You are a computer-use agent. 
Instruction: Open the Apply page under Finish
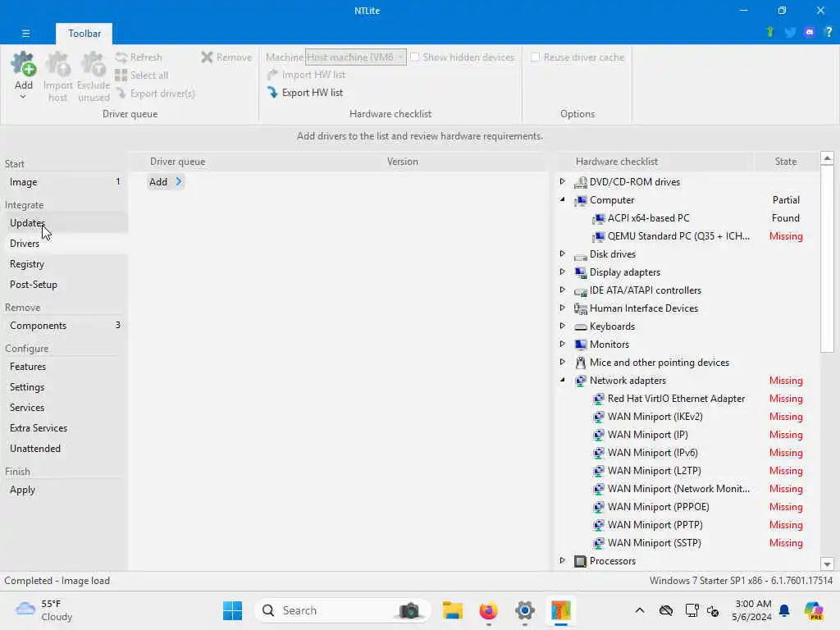coord(64,490)
